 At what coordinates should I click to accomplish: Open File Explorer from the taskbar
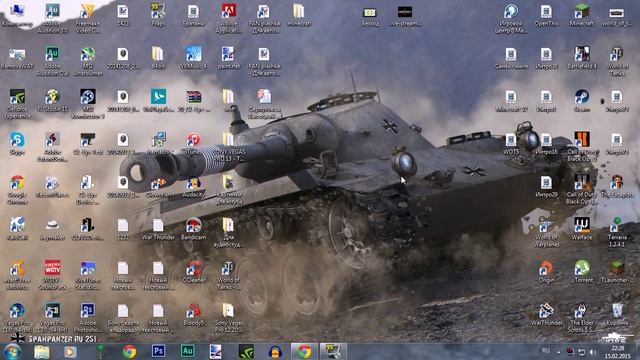click(x=42, y=351)
